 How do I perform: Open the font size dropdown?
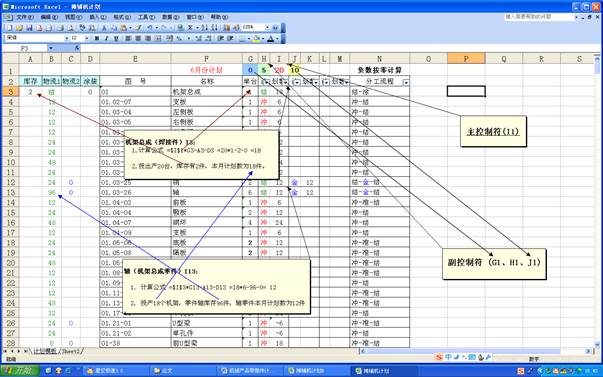pyautogui.click(x=87, y=38)
